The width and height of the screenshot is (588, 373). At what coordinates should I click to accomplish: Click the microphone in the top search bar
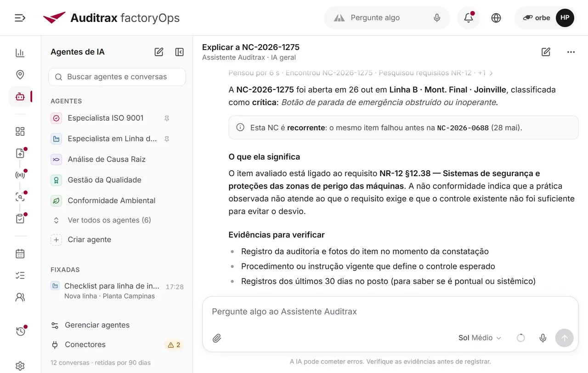click(x=437, y=18)
